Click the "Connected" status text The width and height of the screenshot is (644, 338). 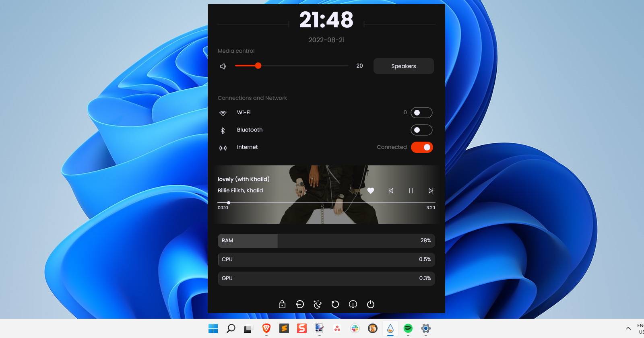(392, 147)
